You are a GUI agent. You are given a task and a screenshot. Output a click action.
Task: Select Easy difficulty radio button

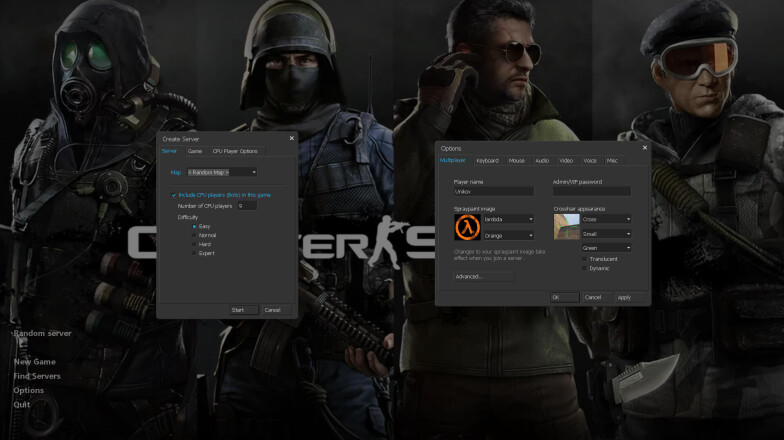click(x=194, y=226)
